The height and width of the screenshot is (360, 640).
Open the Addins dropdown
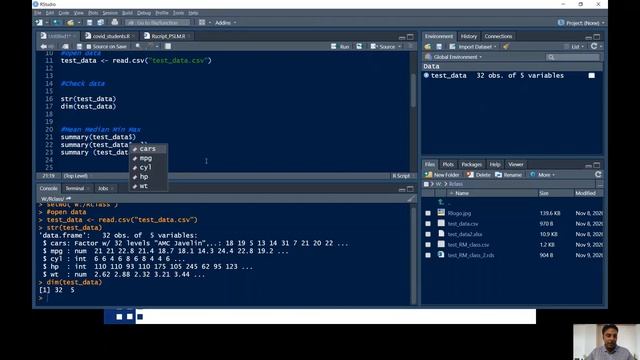click(225, 22)
